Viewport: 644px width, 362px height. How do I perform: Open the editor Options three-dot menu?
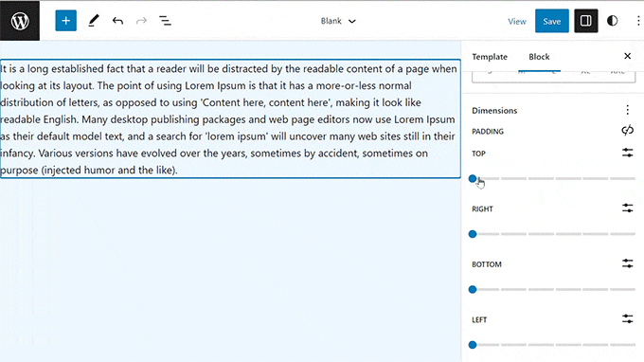637,21
